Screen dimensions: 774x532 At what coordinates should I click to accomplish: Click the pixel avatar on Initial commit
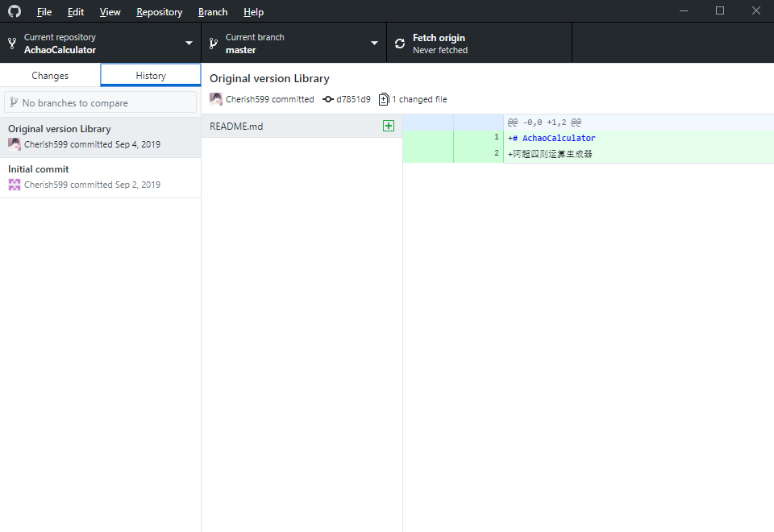[x=15, y=185]
